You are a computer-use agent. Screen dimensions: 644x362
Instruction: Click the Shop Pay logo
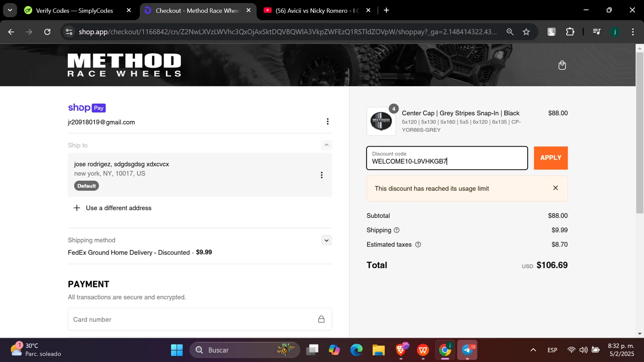click(87, 108)
